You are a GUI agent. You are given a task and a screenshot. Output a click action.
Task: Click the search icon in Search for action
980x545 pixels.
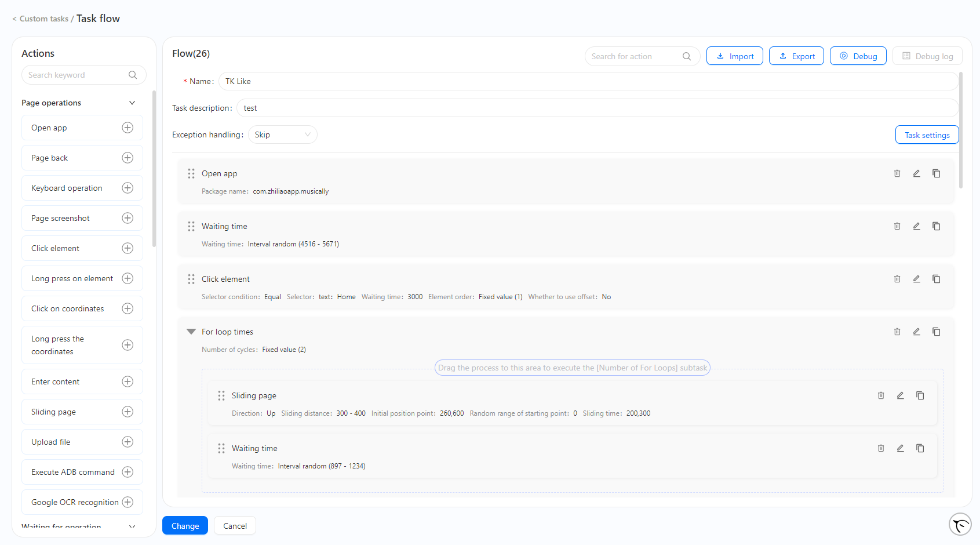click(x=687, y=56)
